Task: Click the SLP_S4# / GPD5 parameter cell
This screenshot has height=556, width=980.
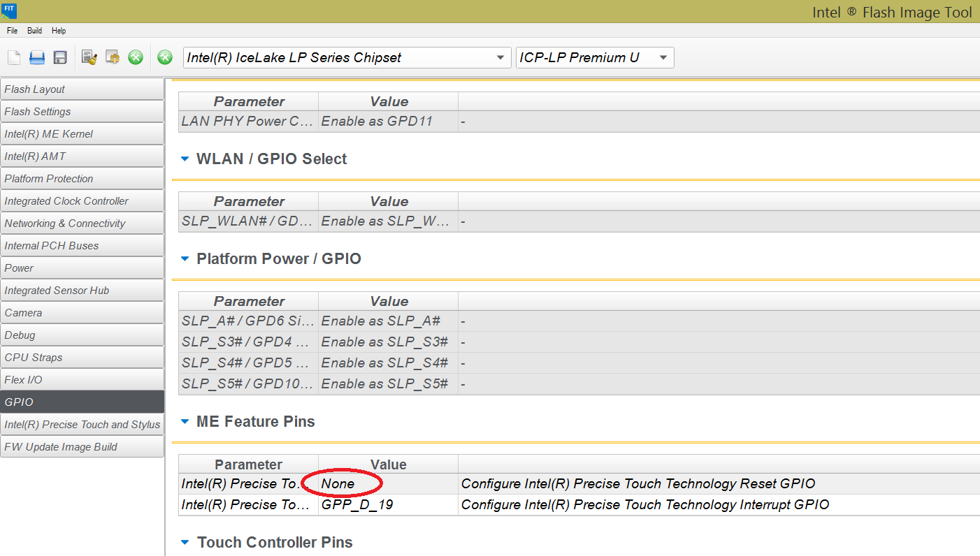Action: pyautogui.click(x=248, y=363)
